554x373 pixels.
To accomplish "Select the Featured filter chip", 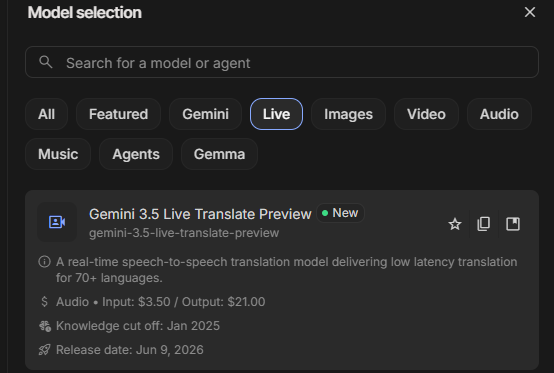I will pyautogui.click(x=118, y=114).
